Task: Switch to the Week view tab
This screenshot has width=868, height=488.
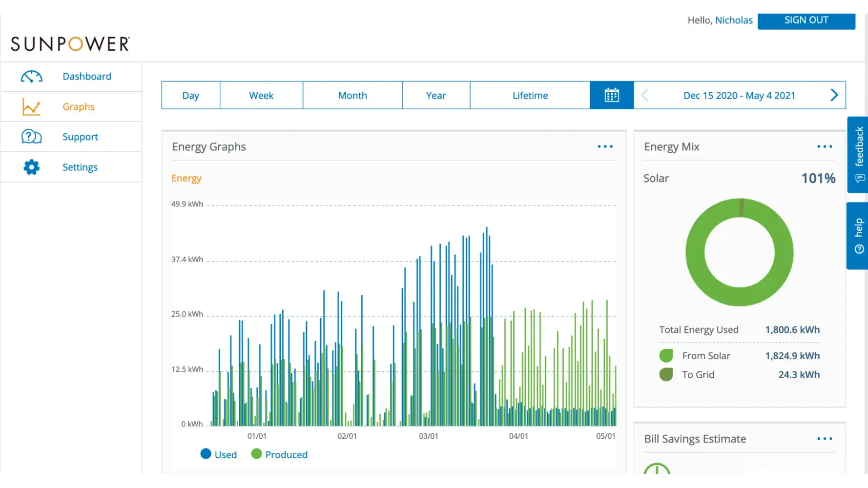Action: [x=261, y=95]
